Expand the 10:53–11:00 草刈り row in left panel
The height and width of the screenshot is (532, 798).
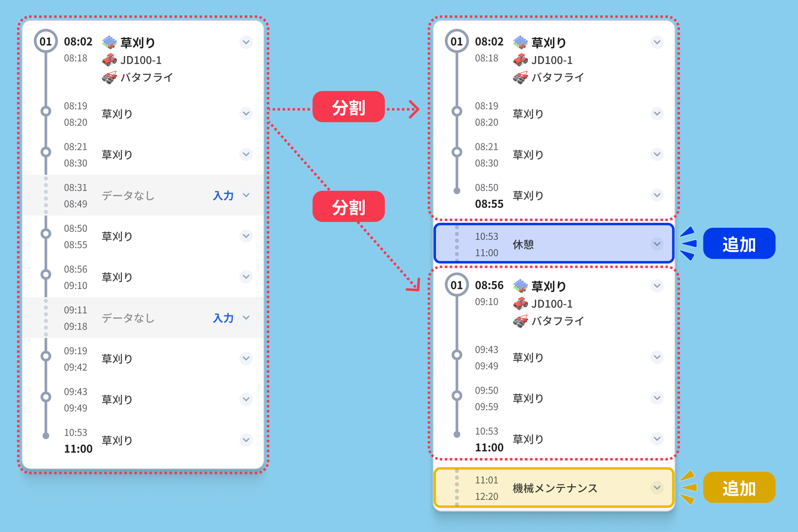(x=246, y=440)
